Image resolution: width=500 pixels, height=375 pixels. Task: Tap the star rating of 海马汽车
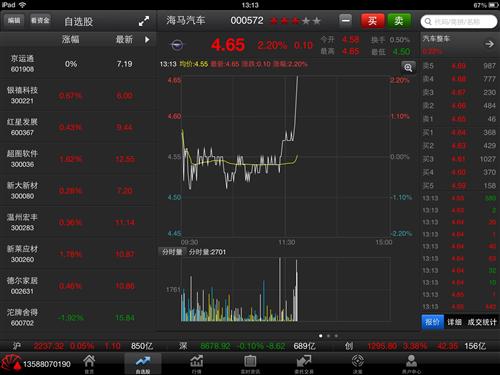[295, 21]
